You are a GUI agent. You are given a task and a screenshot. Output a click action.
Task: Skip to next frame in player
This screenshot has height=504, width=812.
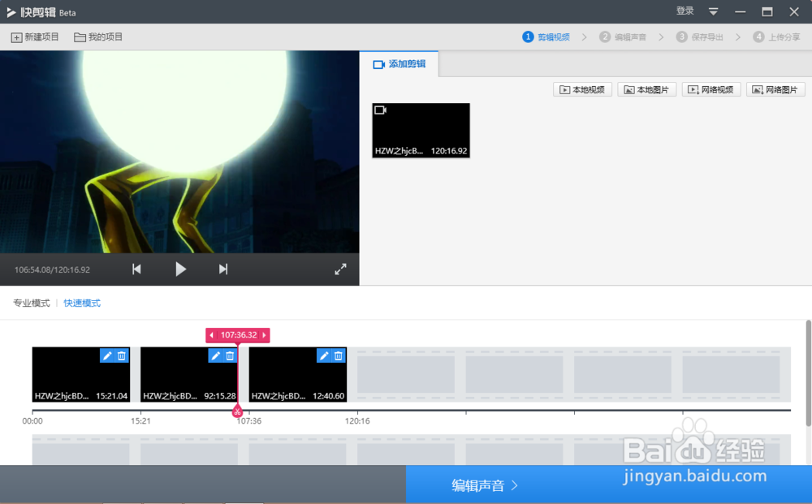click(223, 269)
